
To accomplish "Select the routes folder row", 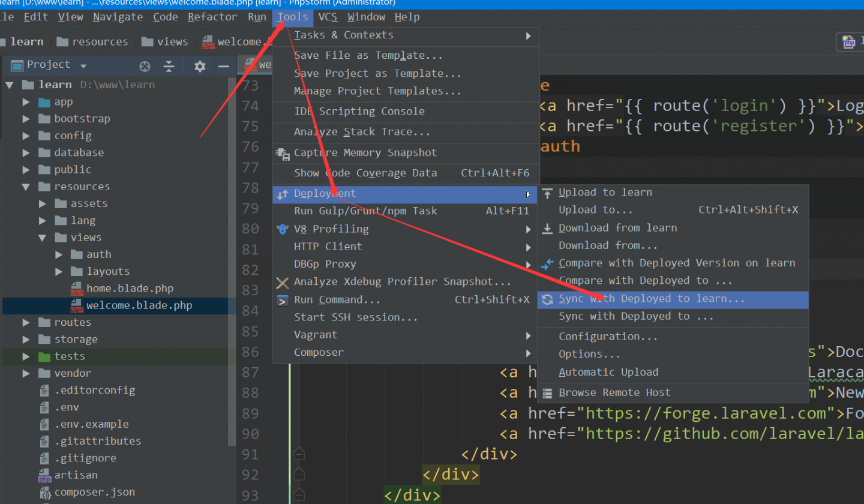I will click(118, 323).
